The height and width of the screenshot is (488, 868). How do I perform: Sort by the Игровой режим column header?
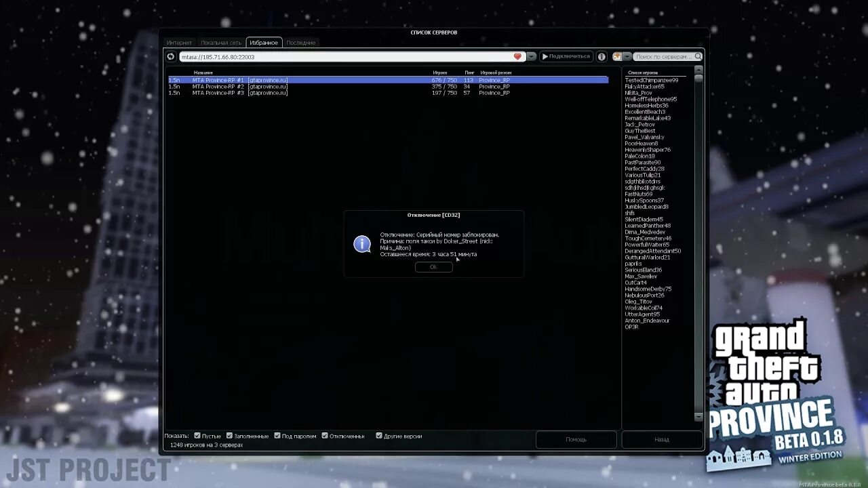coord(496,73)
